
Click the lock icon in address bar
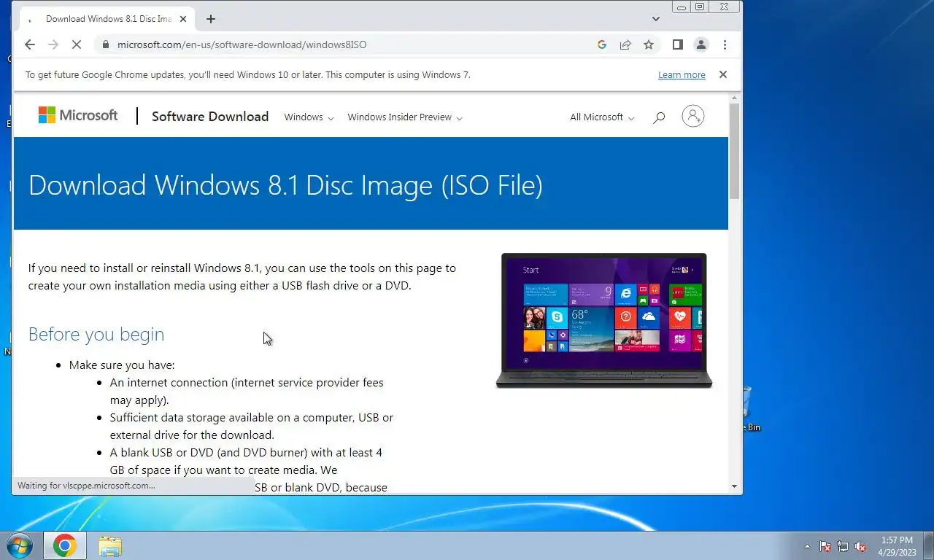pos(106,44)
